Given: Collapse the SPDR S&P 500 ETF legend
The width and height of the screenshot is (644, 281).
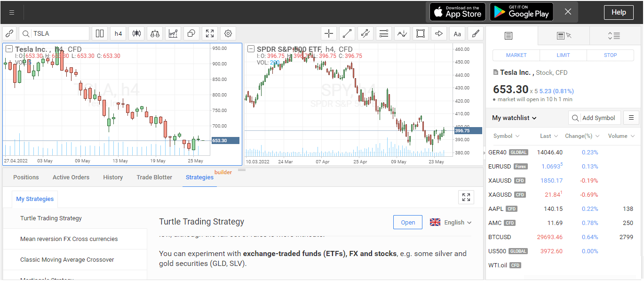Looking at the screenshot, I should (x=251, y=49).
